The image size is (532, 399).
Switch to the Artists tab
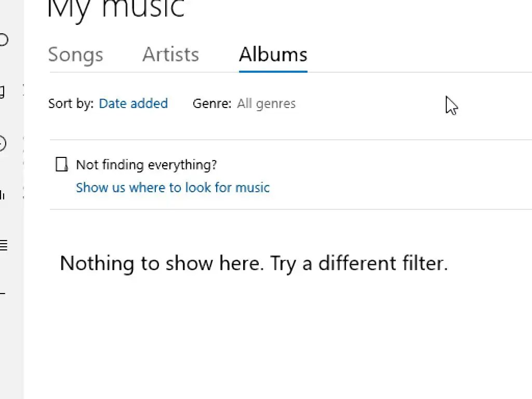coord(170,55)
